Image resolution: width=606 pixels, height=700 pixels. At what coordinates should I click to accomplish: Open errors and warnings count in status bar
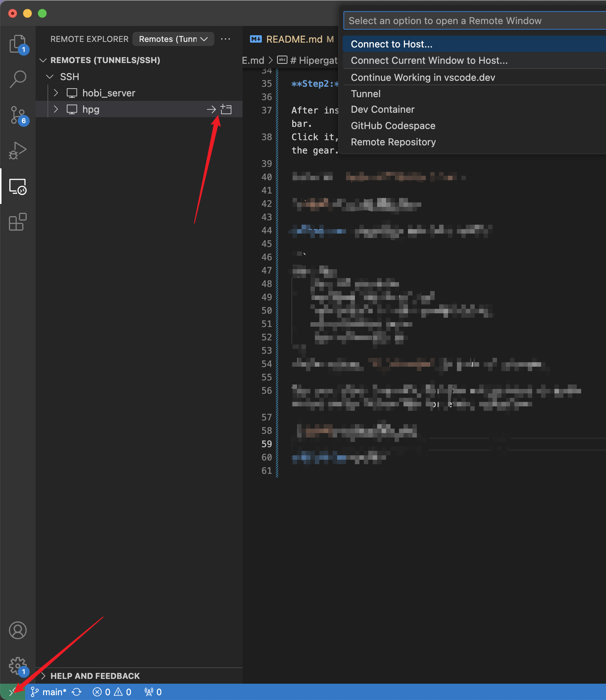click(x=112, y=692)
